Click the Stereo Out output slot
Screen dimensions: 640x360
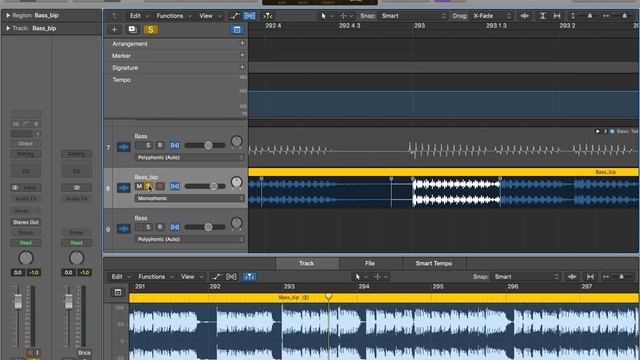[x=26, y=222]
